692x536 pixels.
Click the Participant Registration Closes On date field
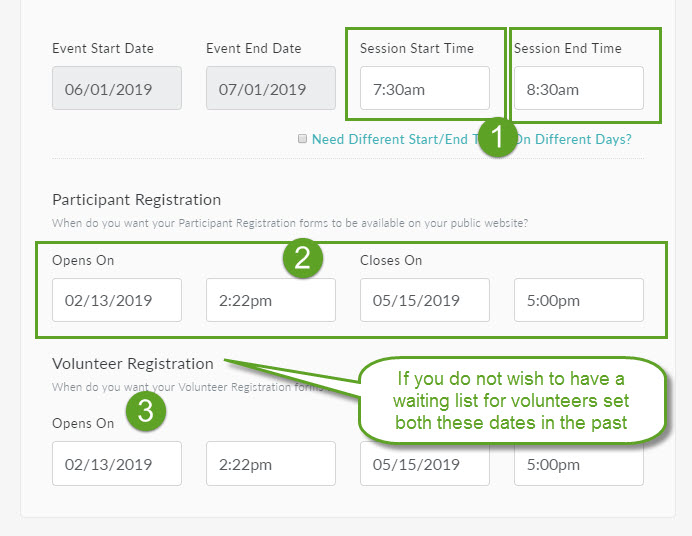(425, 300)
